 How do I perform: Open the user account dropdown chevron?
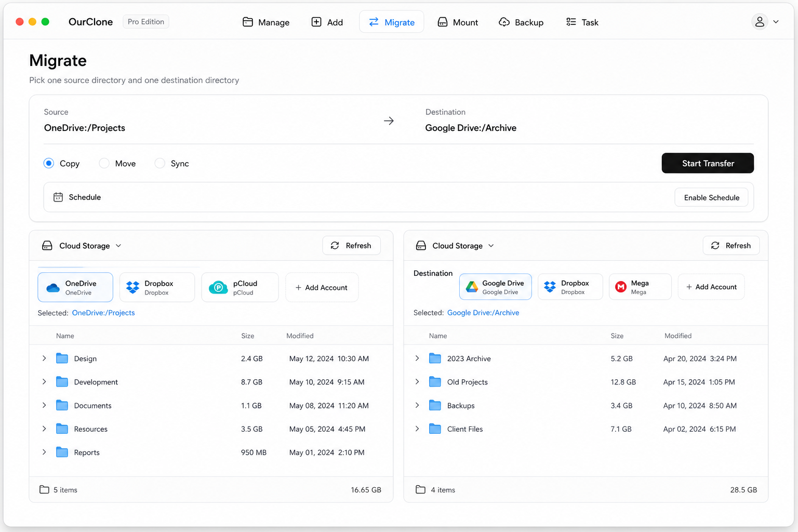[x=776, y=22]
